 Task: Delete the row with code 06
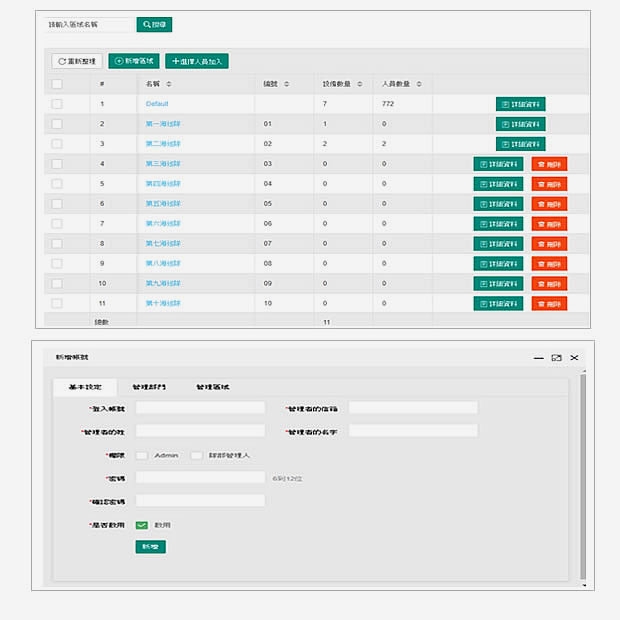[549, 224]
